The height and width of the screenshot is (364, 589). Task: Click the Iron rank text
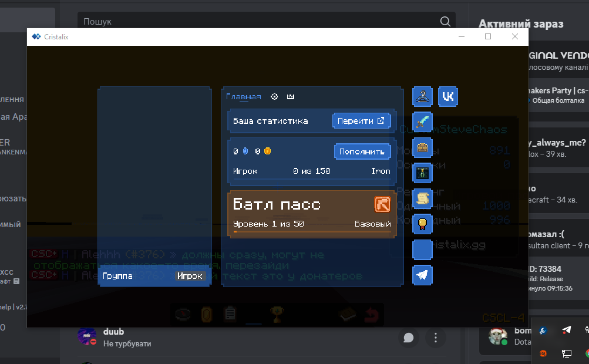click(x=381, y=171)
